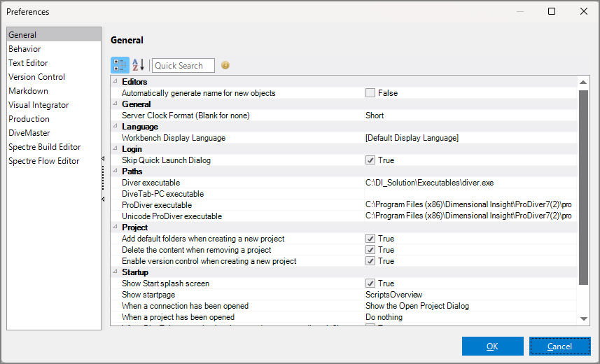Click Cancel to dismiss Preferences
The width and height of the screenshot is (600, 364).
pos(559,346)
